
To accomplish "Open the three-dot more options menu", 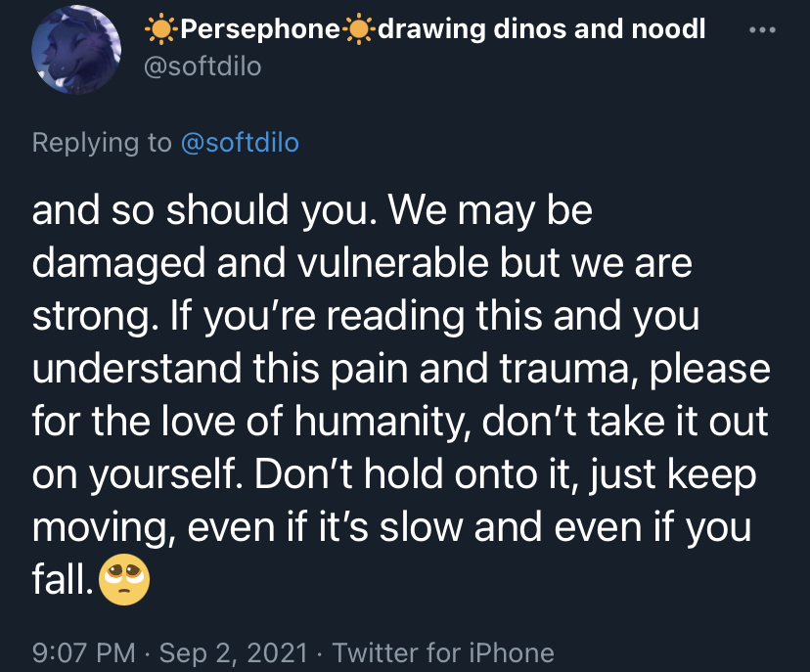I will coord(762,30).
